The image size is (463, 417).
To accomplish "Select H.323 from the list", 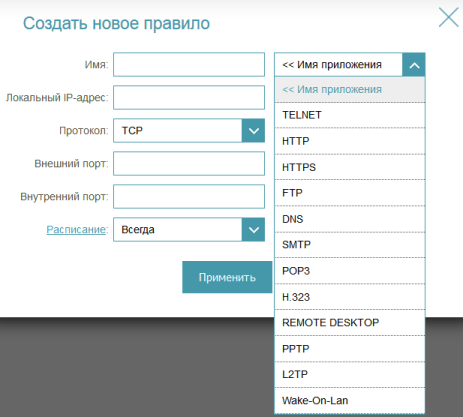I will (350, 297).
